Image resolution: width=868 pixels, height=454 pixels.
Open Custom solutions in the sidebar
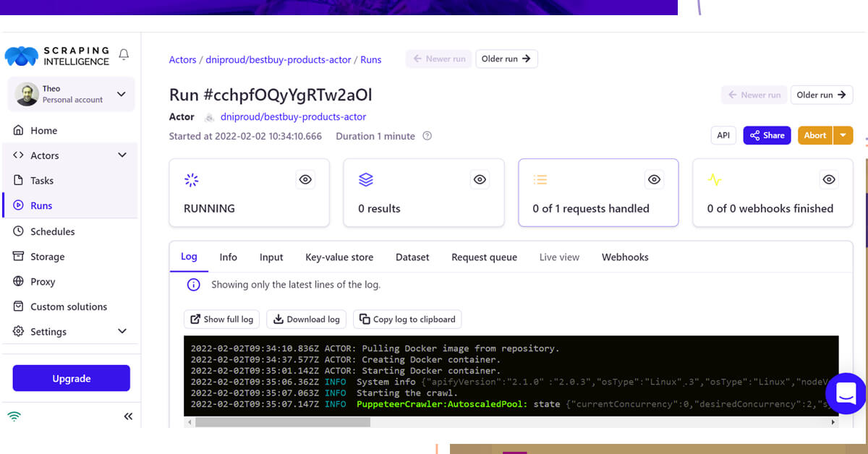(68, 307)
